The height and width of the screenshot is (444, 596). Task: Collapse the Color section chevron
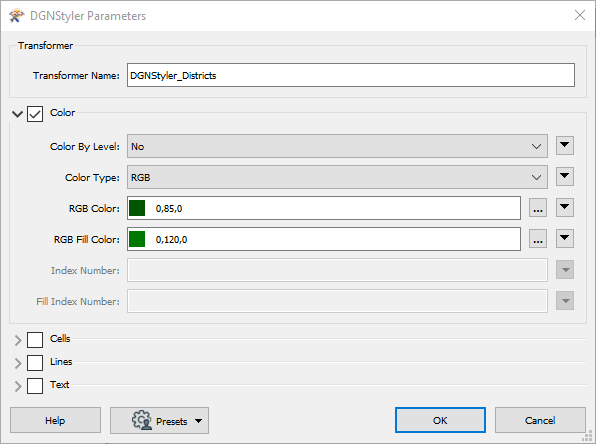coord(17,114)
